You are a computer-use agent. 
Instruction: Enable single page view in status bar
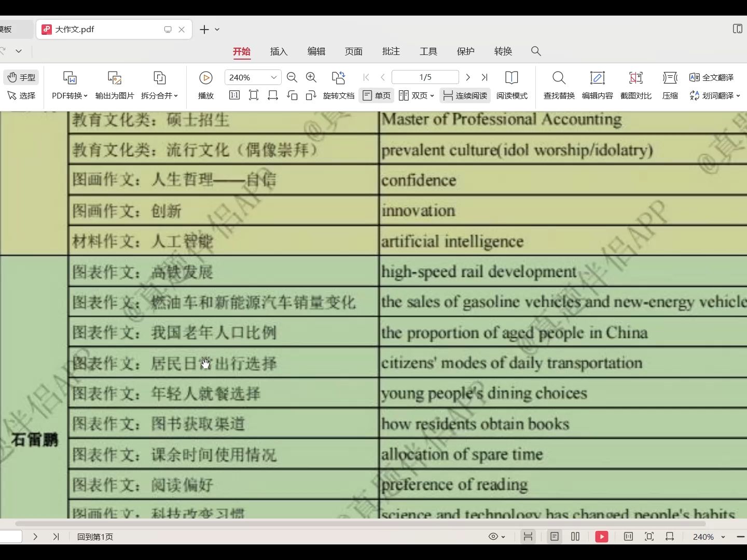click(x=555, y=537)
